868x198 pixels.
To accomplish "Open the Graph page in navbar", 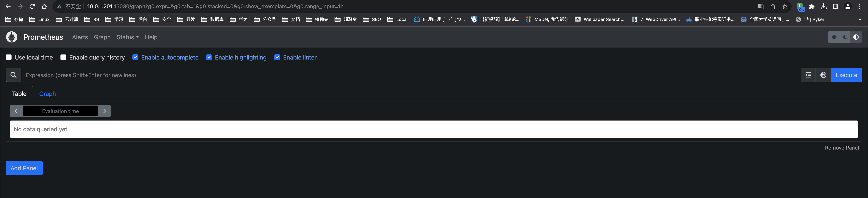I will (102, 37).
